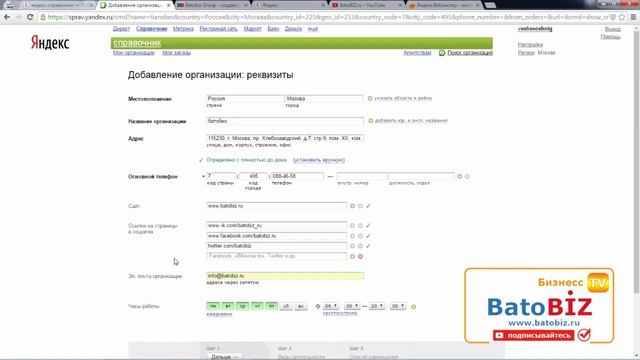Open the closing hour dropdown showing 20

pyautogui.click(x=376, y=306)
